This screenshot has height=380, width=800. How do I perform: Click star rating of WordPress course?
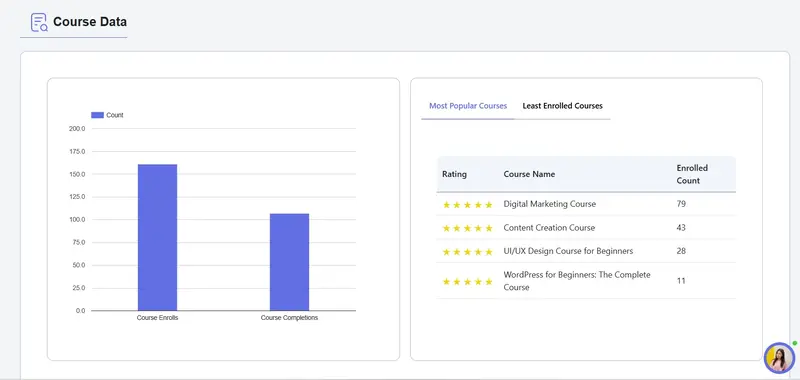pyautogui.click(x=467, y=282)
